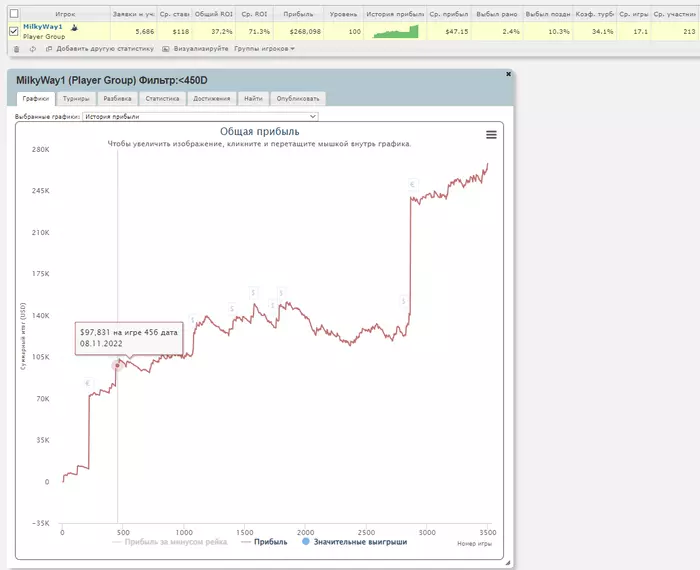Screen dimensions: 700x570
Task: Close the MilkyWay1 chart panel
Action: click(x=508, y=74)
